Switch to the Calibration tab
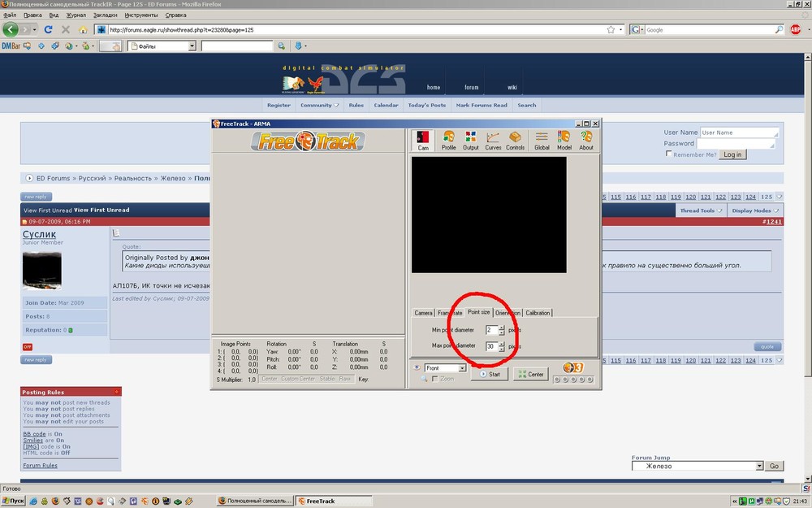Screen dimensions: 812x508 tap(538, 313)
